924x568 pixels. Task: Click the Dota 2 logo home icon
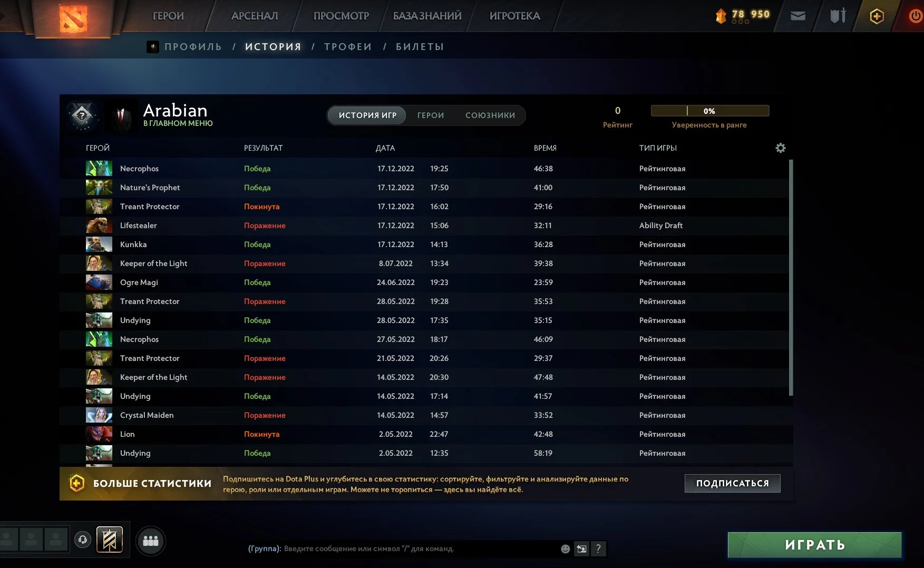(73, 18)
